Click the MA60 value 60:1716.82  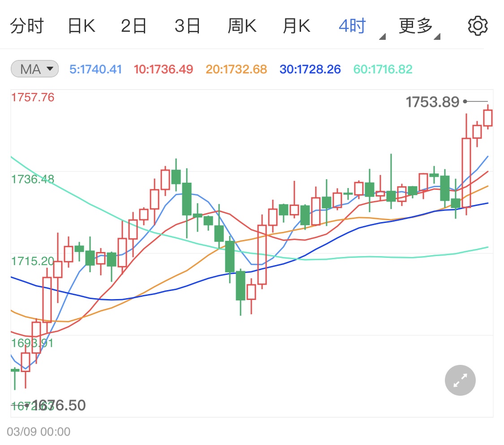(383, 69)
